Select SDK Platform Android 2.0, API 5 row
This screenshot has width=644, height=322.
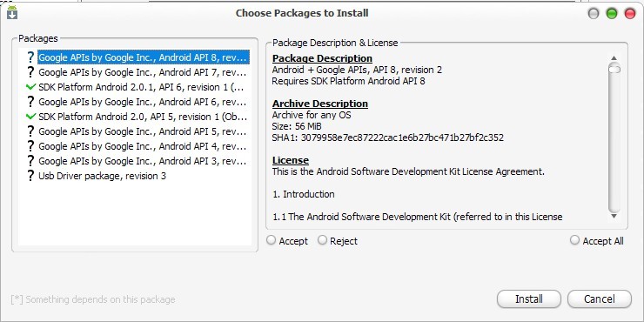tap(143, 117)
